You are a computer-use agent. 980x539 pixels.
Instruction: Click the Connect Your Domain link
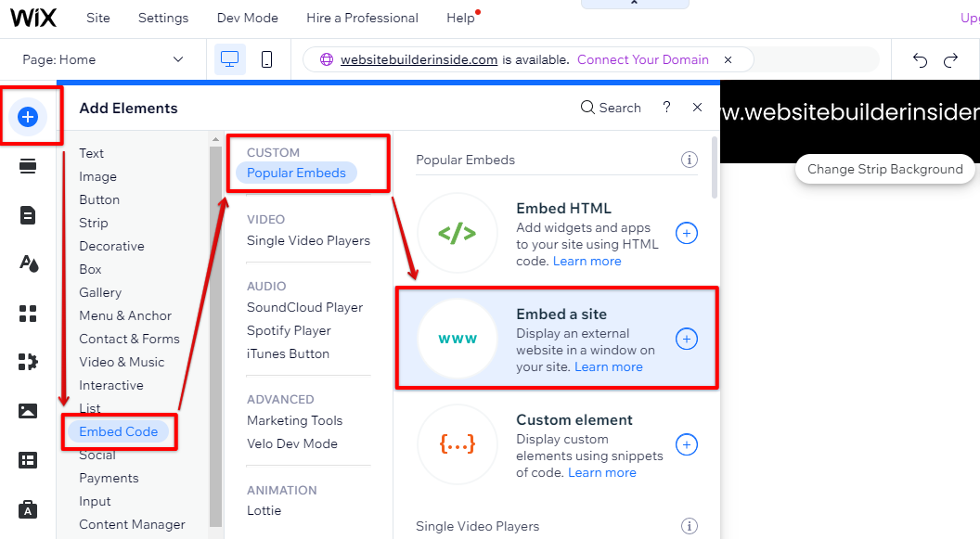[x=642, y=59]
